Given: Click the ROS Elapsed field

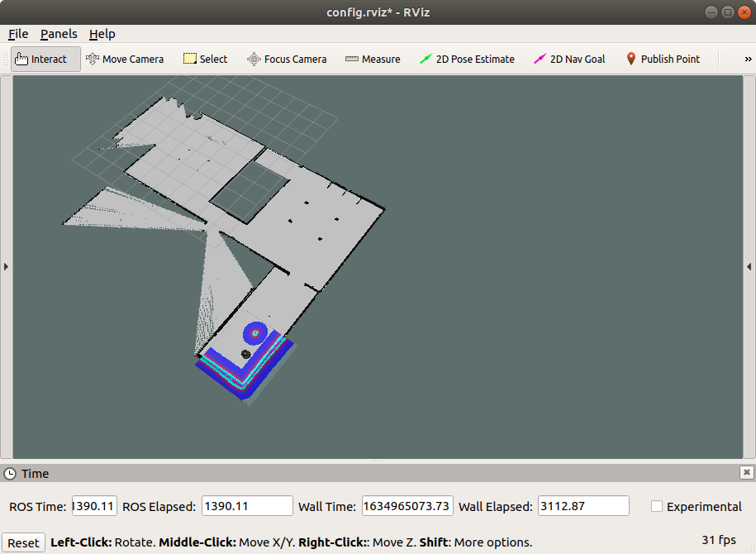Looking at the screenshot, I should click(x=247, y=506).
